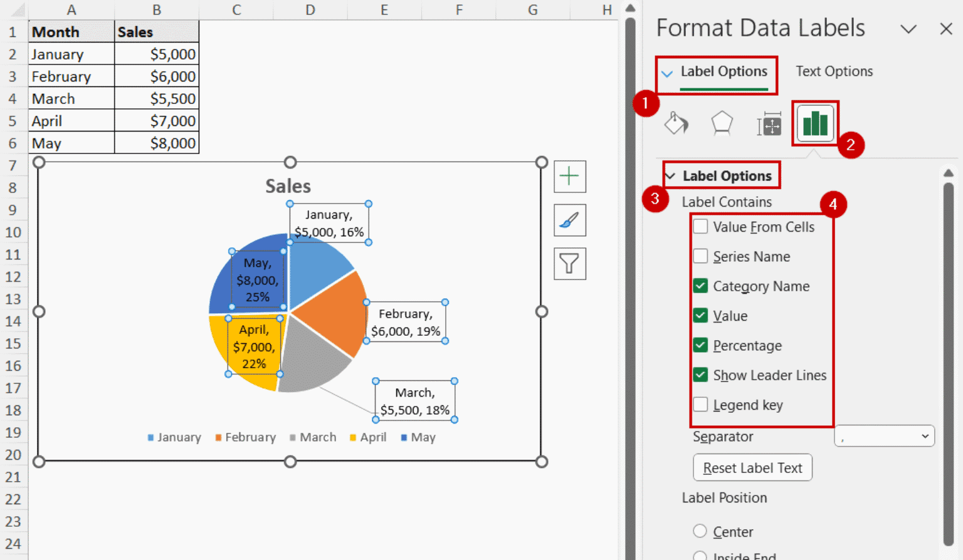Close the Format Data Labels pane
Image resolution: width=963 pixels, height=560 pixels.
tap(945, 29)
